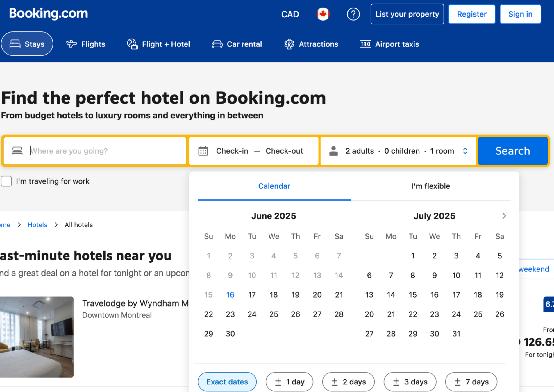Click the Register button

coord(471,14)
